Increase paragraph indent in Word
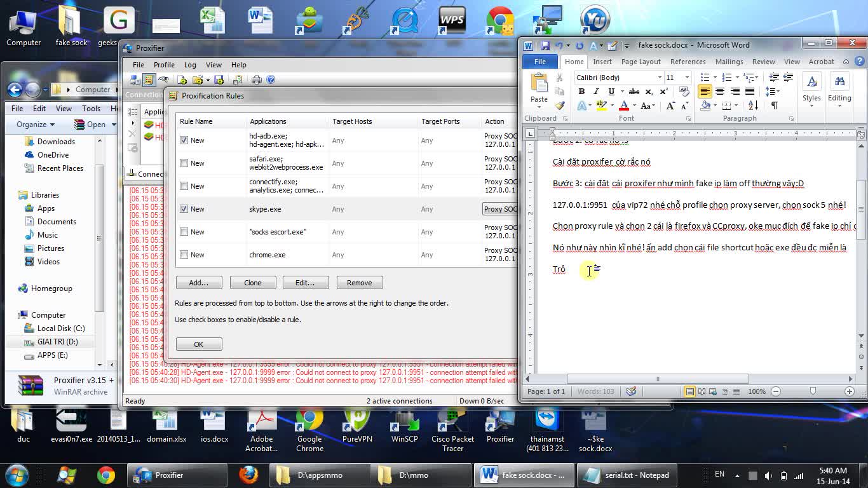This screenshot has width=868, height=488. click(788, 77)
